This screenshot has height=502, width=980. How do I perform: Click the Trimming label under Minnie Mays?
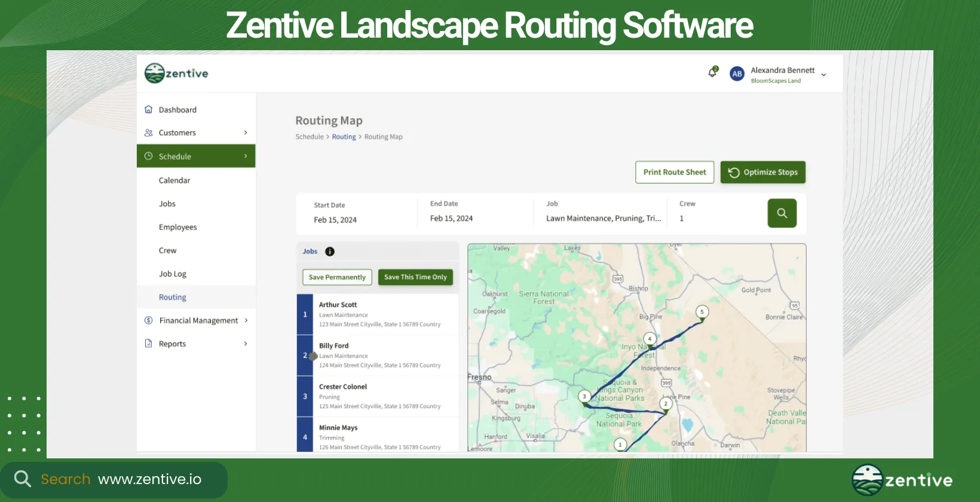332,438
